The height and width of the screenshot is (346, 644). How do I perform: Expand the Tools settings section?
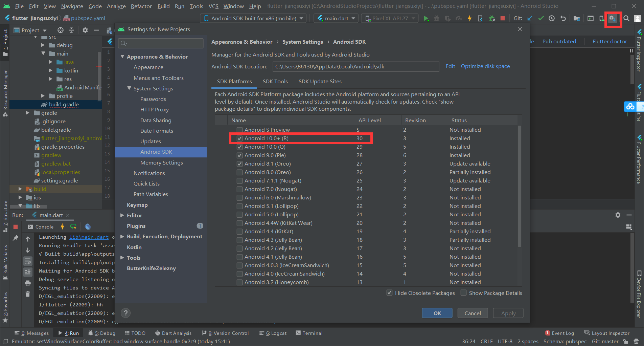coord(122,258)
